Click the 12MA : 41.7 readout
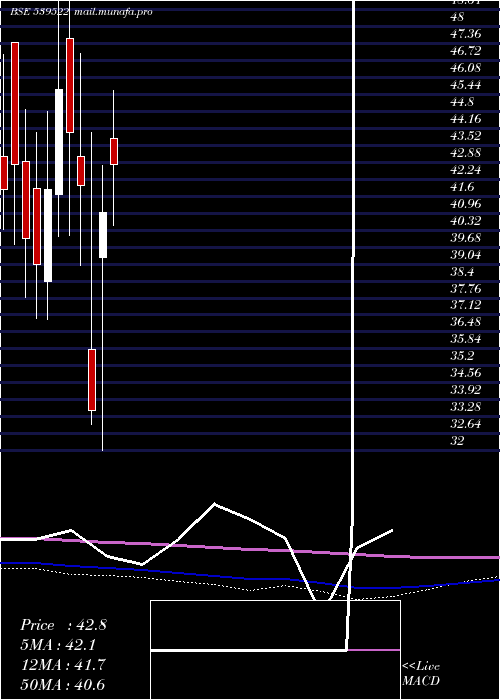 [x=63, y=665]
